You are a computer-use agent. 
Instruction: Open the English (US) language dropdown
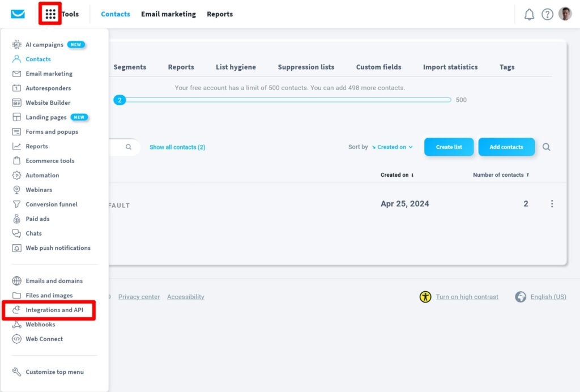click(547, 297)
